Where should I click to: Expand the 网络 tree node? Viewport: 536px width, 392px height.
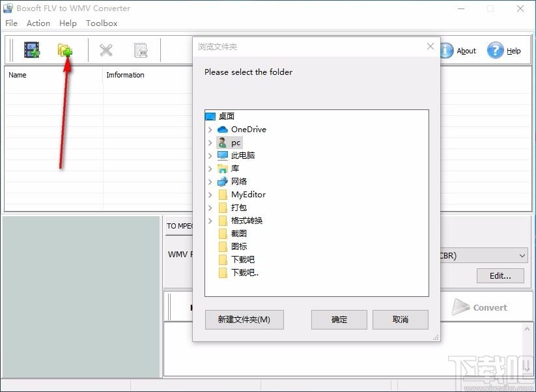(210, 182)
